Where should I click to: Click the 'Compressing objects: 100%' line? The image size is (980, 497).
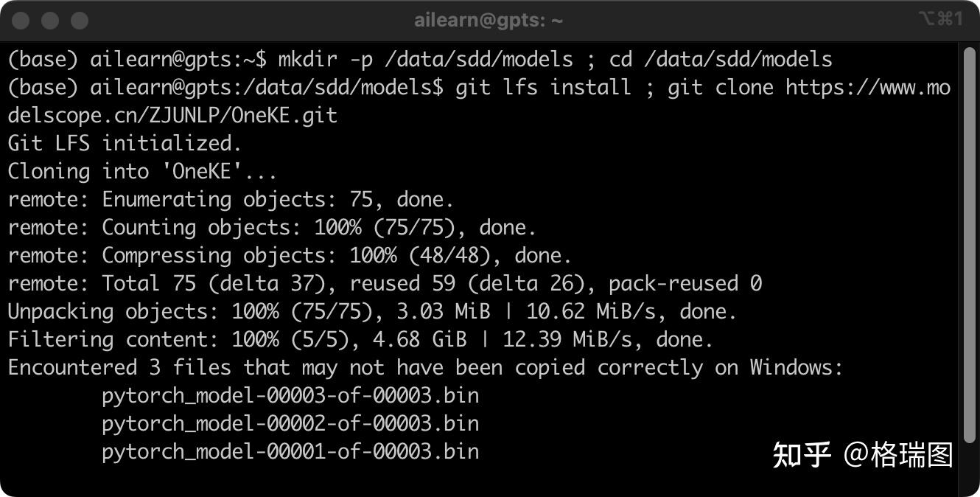290,256
